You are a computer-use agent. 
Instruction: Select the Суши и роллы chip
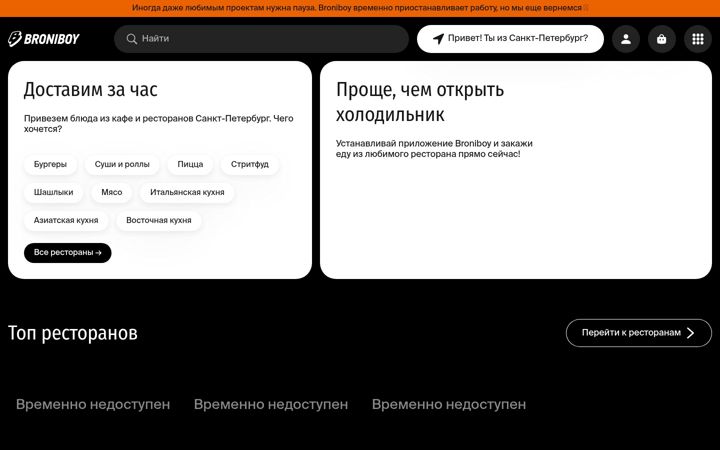coord(122,164)
